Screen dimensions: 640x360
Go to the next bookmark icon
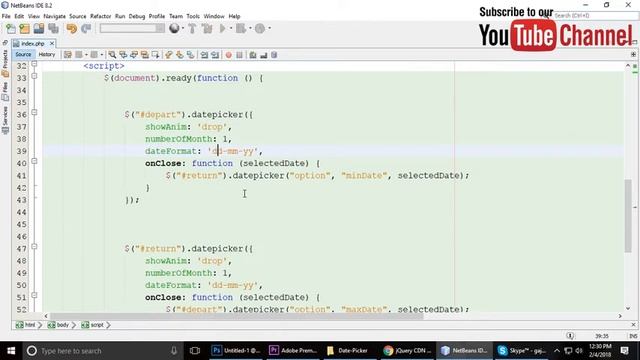180,55
